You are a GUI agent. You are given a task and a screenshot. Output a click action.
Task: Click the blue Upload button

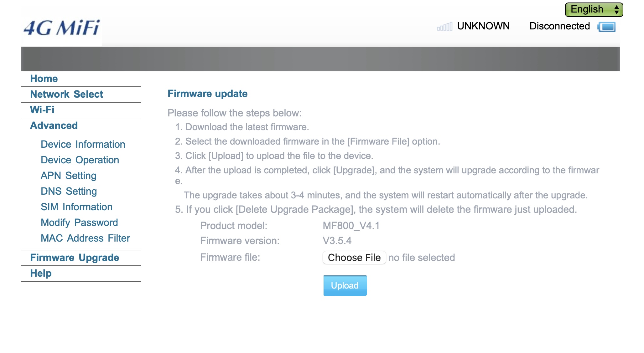(345, 286)
